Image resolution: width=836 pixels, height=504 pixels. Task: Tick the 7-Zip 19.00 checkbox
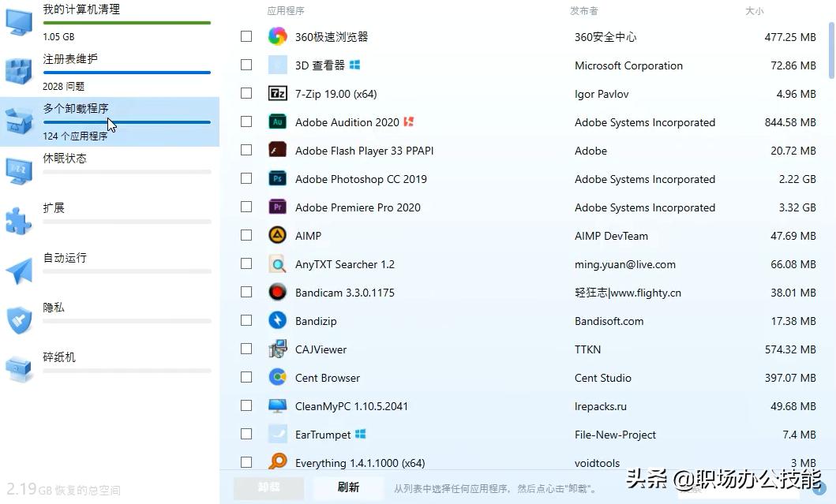click(246, 93)
